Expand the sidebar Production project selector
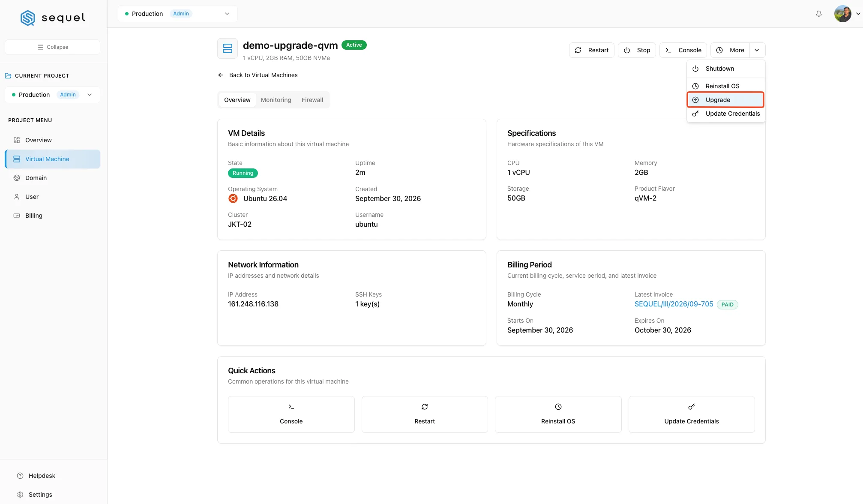863x504 pixels. tap(52, 95)
